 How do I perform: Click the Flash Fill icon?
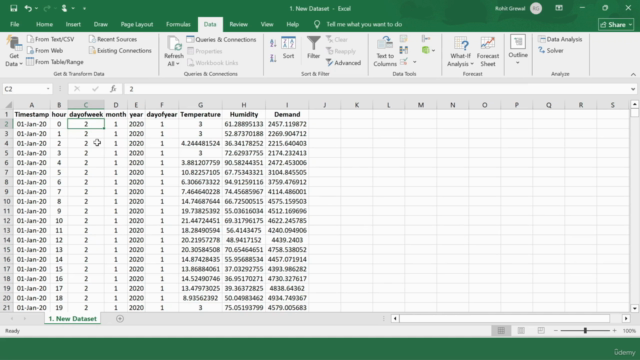[x=404, y=39]
